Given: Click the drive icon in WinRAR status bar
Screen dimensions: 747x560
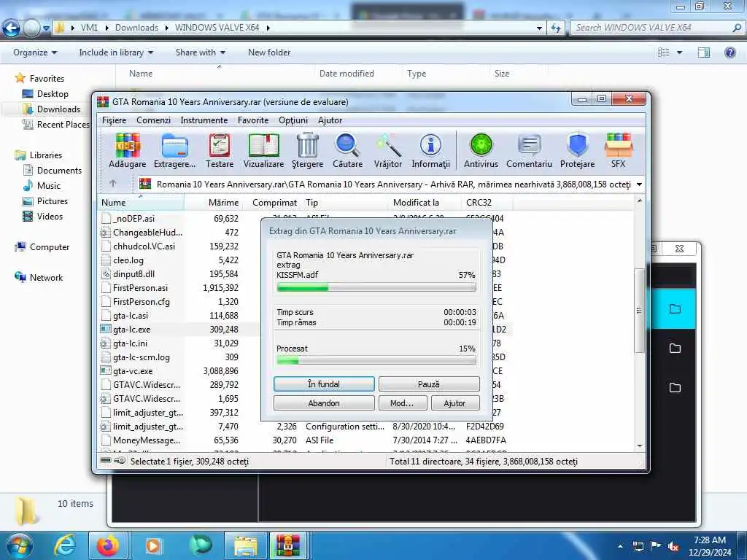Looking at the screenshot, I should [107, 461].
